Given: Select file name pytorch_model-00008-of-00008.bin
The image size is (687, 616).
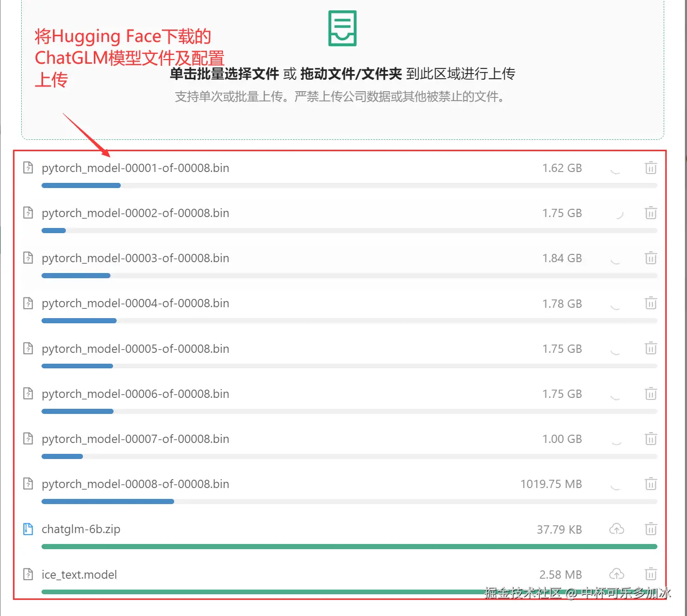Looking at the screenshot, I should [x=135, y=484].
